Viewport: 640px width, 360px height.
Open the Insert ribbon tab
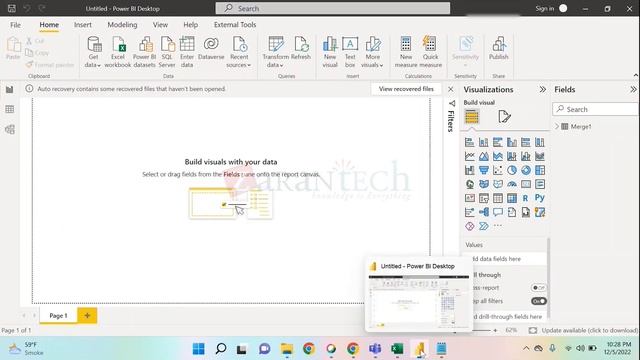tap(83, 25)
